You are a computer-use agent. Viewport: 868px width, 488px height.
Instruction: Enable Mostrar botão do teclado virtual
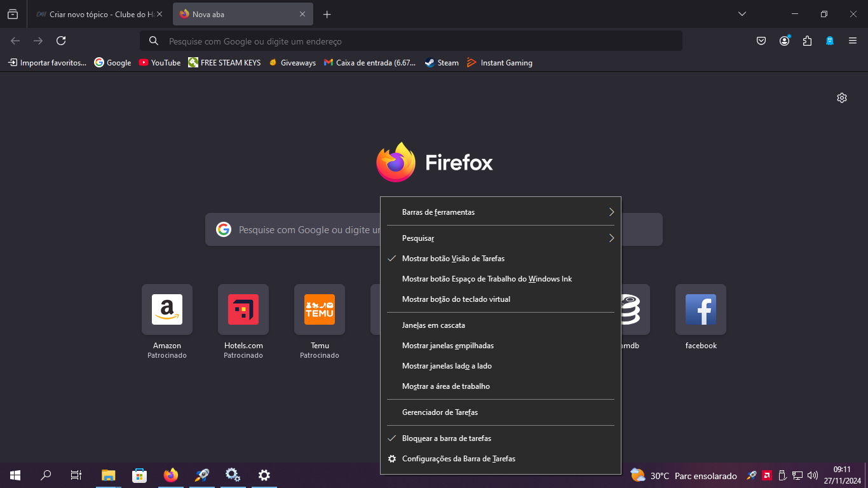coord(501,299)
